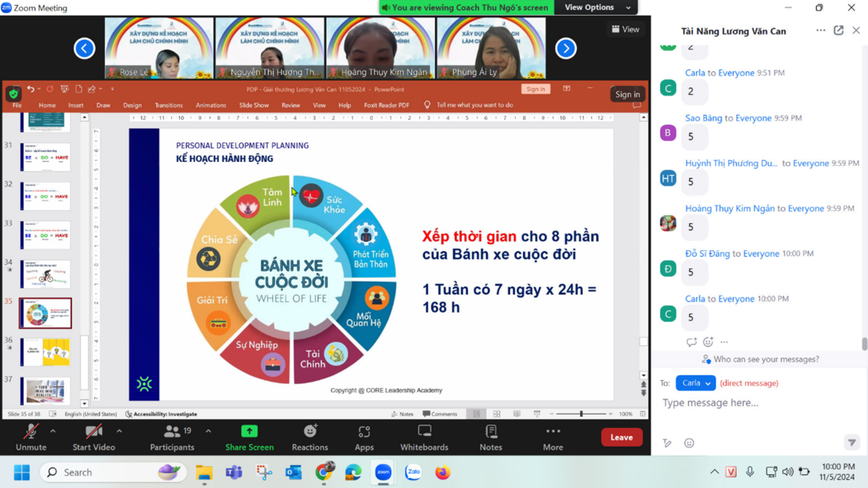The width and height of the screenshot is (868, 488).
Task: Open chat text formatting options
Action: (x=668, y=443)
